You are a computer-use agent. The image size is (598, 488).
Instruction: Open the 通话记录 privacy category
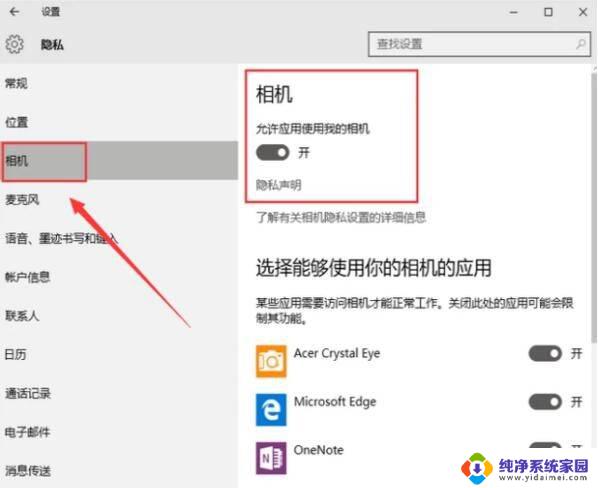click(x=119, y=393)
